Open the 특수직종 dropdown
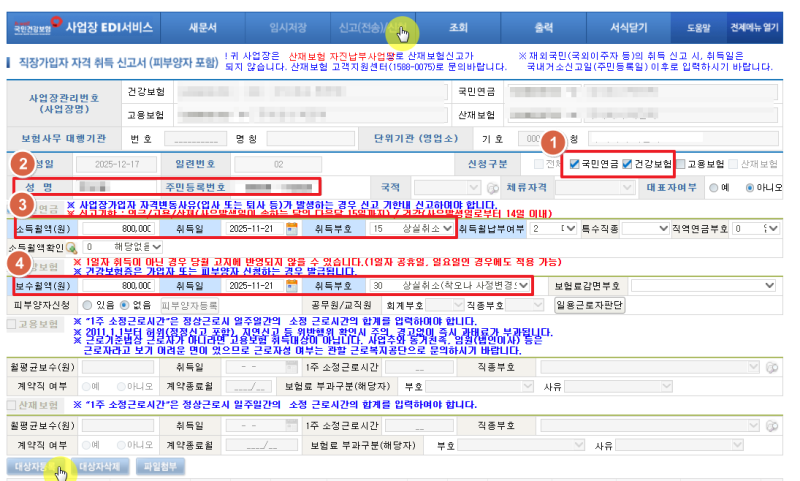This screenshot has width=800, height=481. [645, 229]
